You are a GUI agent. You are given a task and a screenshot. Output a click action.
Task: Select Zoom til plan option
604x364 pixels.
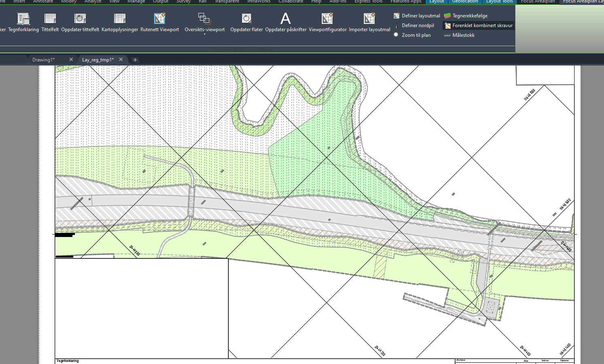(x=413, y=35)
